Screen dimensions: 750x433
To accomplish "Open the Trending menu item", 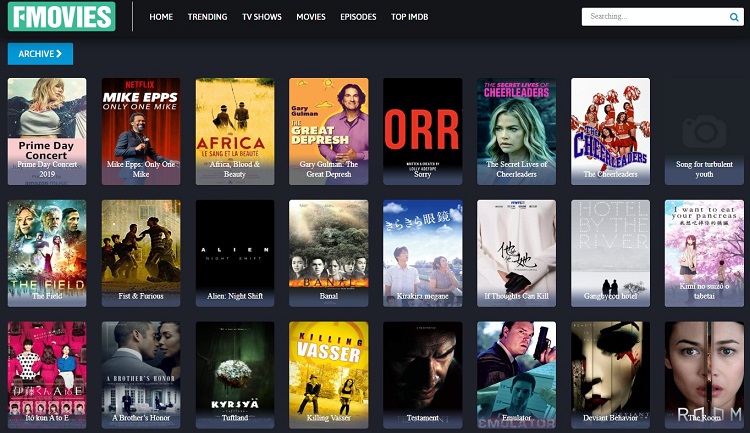I will click(208, 17).
